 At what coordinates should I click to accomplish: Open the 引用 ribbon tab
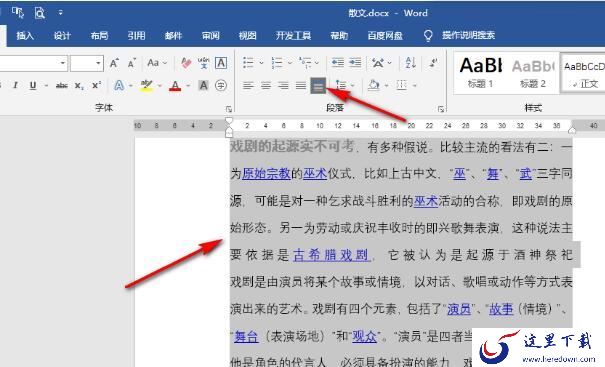136,36
